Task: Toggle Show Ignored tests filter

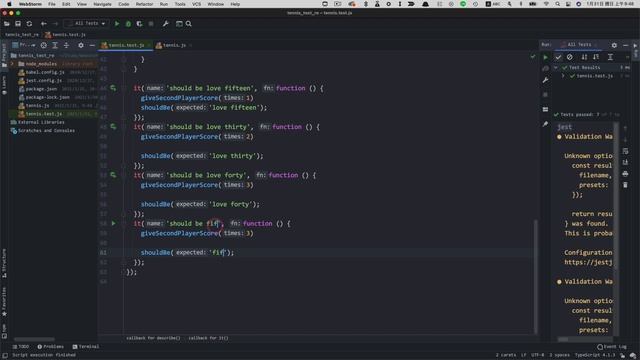Action: point(570,57)
